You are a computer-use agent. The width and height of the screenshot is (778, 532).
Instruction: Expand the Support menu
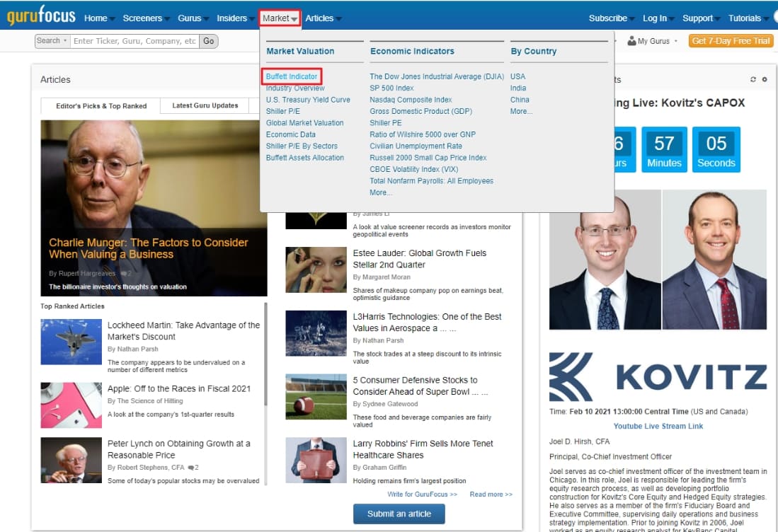701,18
